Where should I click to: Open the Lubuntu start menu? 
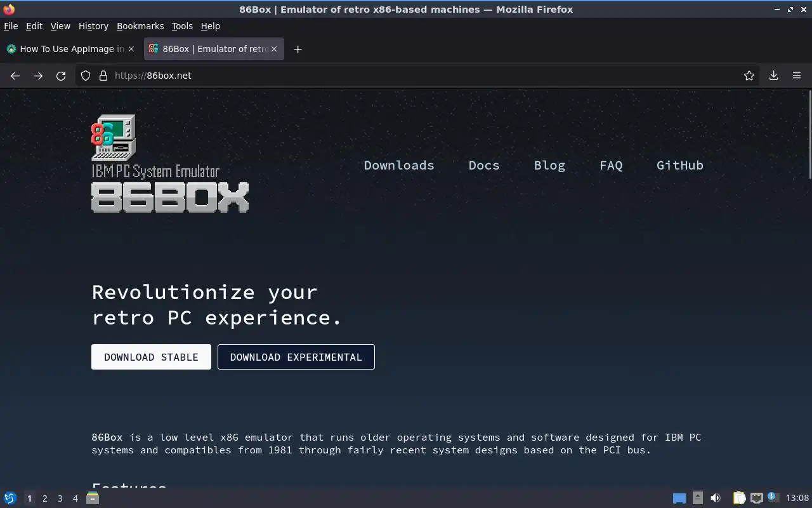point(10,498)
